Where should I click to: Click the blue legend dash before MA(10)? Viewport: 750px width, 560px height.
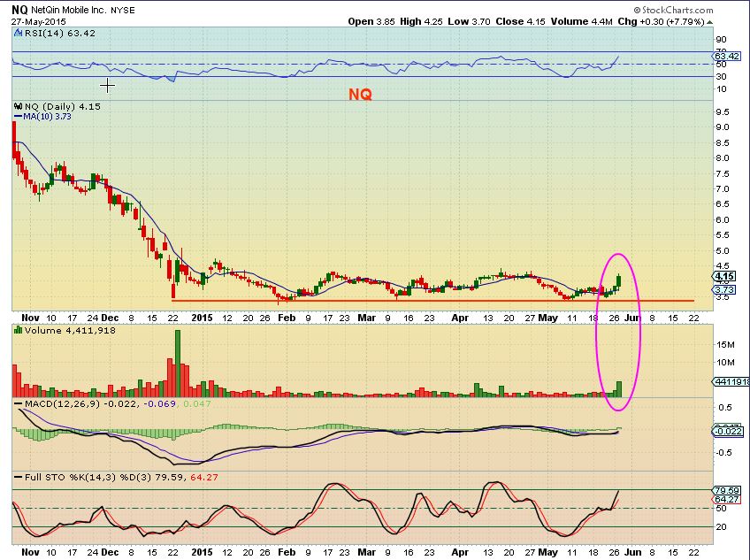pos(19,116)
